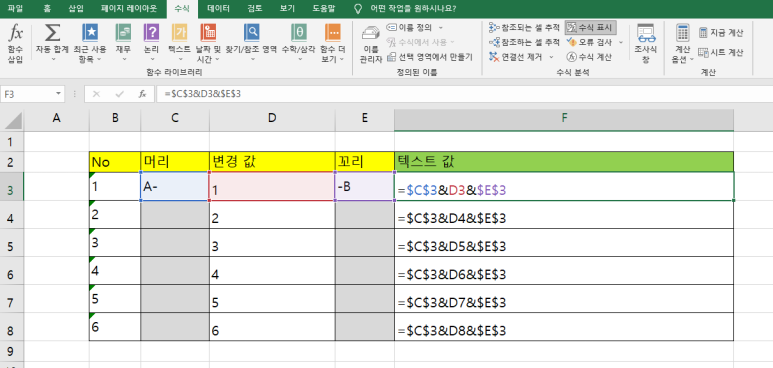Expand the 계산 옵션 dropdown arrow
773x368 pixels.
pos(691,59)
